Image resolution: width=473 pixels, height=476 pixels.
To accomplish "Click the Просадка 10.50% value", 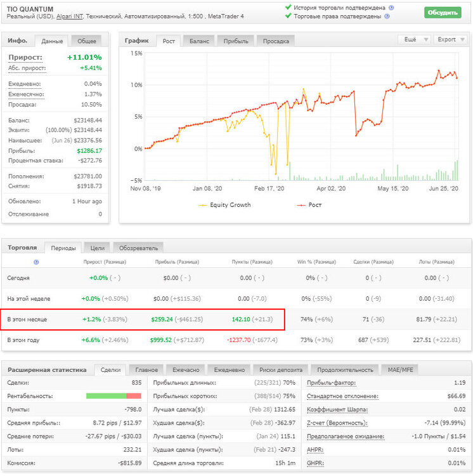I will [91, 105].
